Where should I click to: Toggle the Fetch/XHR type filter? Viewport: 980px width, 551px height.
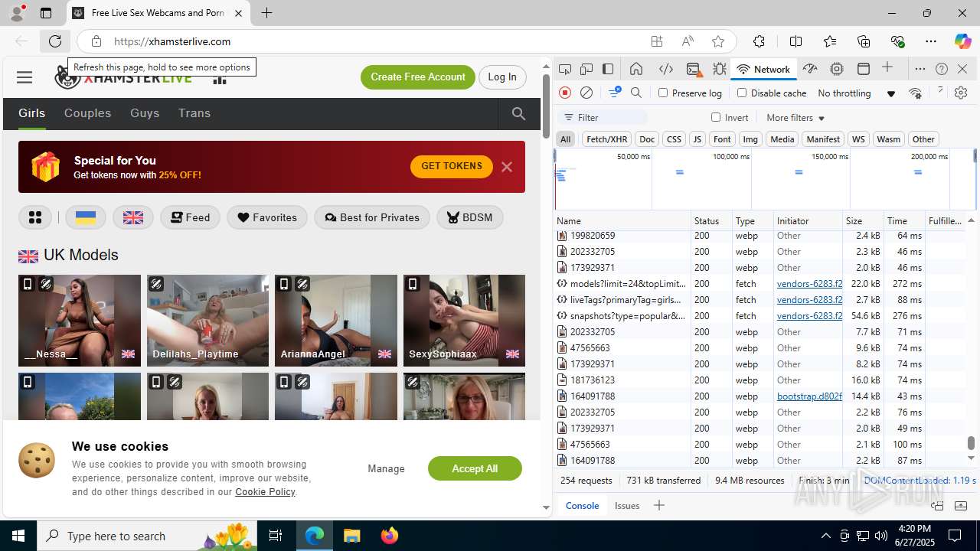(606, 139)
